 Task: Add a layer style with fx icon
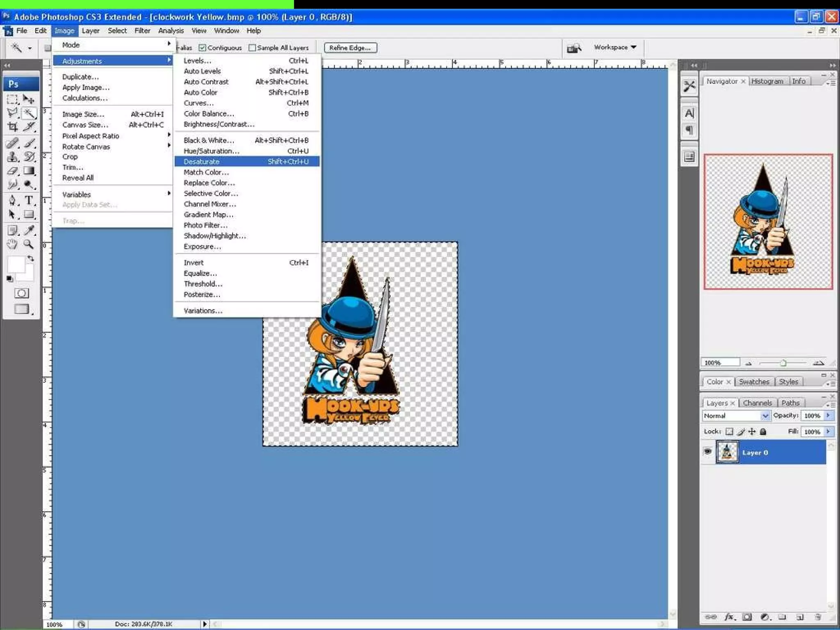[x=729, y=617]
